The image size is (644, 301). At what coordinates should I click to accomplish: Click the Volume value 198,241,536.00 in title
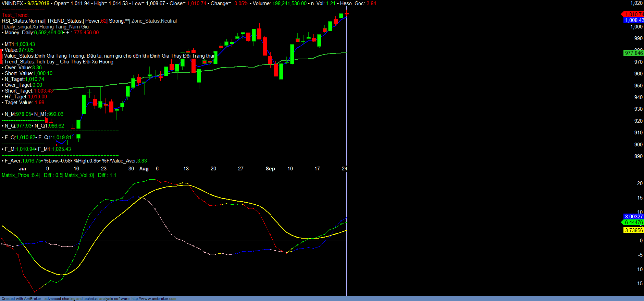pyautogui.click(x=289, y=3)
